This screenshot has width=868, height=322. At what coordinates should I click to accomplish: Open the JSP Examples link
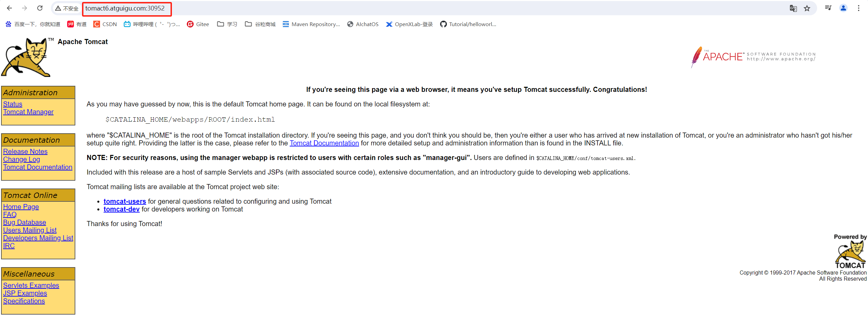click(25, 293)
